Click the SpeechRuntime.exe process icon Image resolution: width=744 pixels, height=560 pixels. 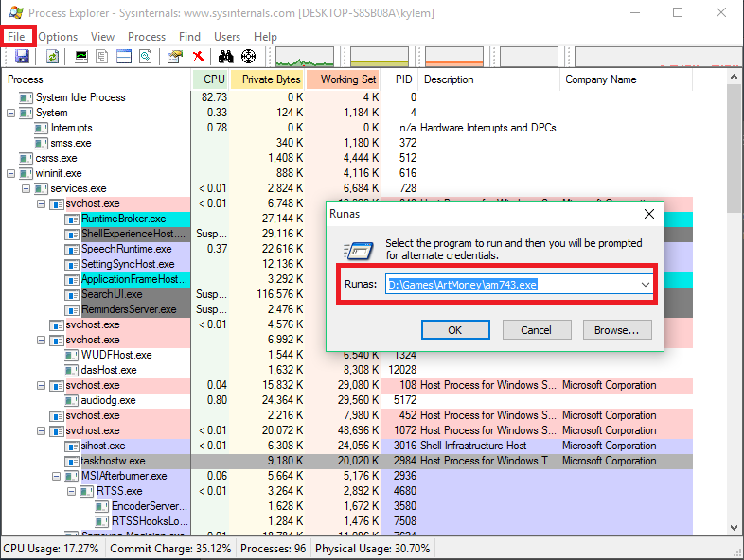72,250
